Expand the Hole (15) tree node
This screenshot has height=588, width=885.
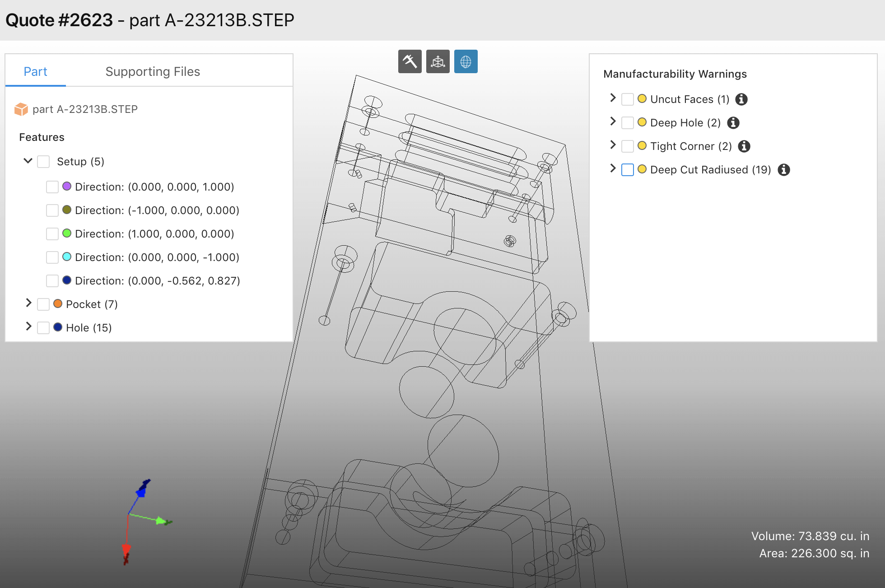click(x=28, y=327)
